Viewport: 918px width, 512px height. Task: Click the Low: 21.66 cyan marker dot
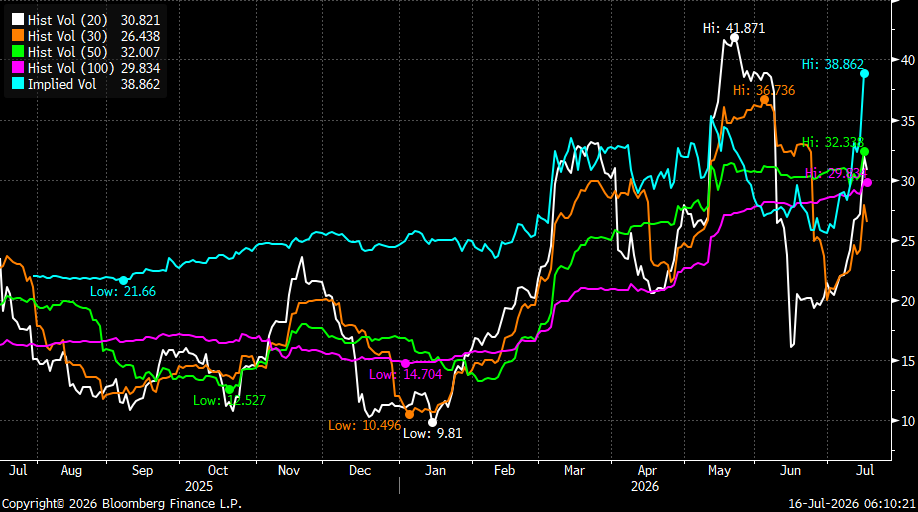(x=124, y=281)
